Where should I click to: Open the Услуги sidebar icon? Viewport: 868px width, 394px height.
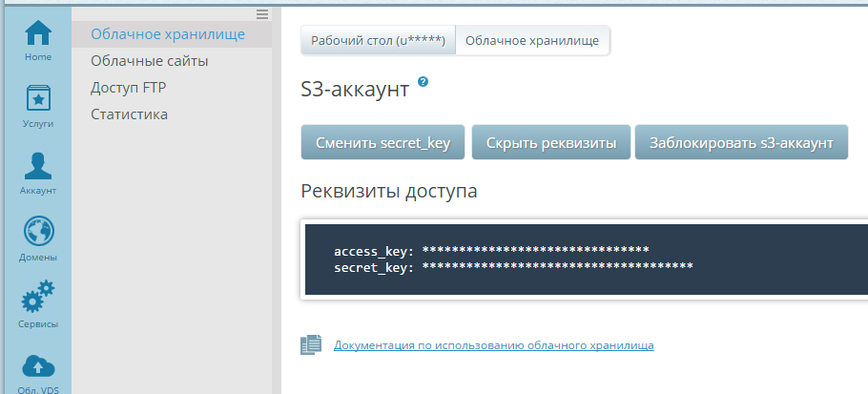[x=37, y=99]
